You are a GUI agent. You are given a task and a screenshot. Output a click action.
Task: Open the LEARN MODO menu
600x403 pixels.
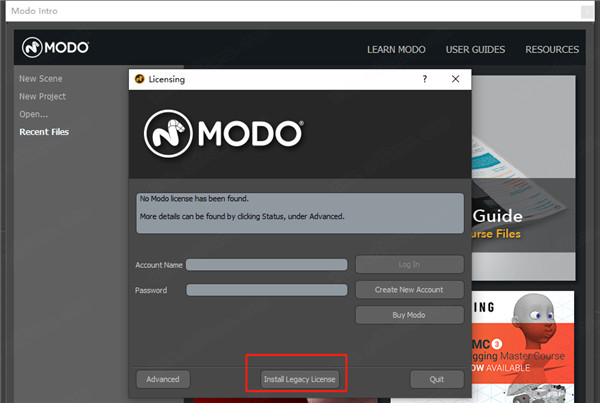(x=396, y=50)
